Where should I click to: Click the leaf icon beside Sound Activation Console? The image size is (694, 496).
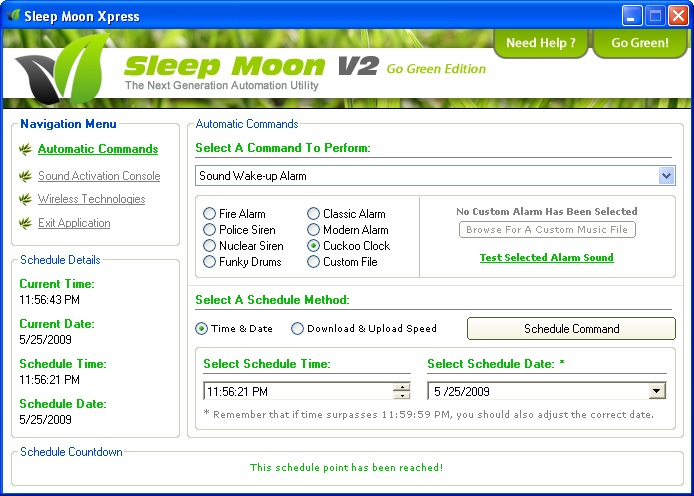[26, 176]
